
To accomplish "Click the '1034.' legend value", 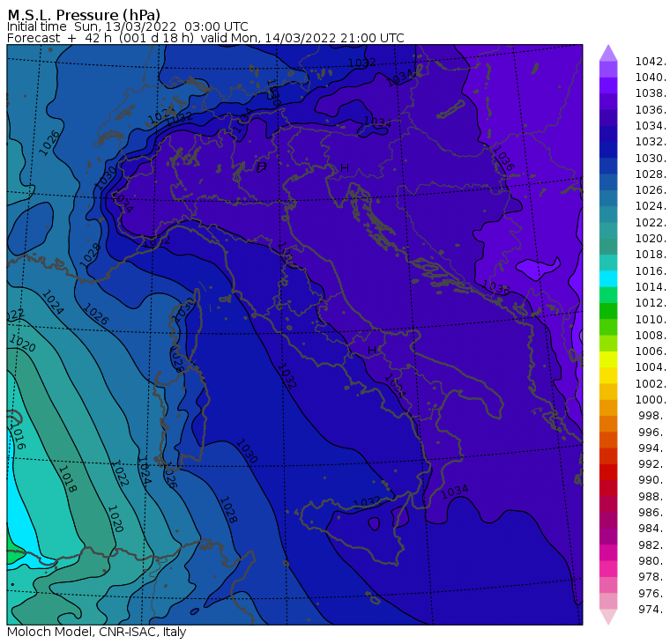I will [x=651, y=126].
